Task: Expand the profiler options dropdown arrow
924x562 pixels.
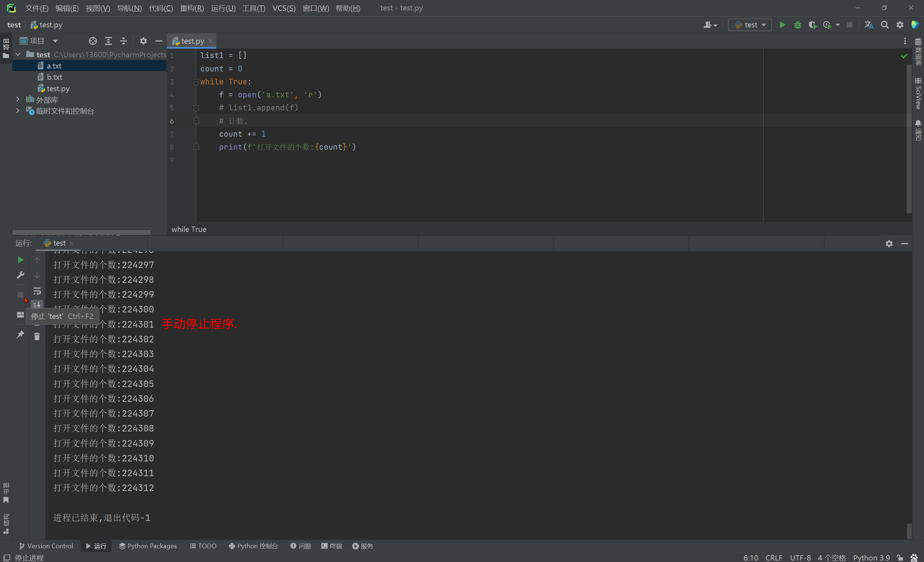Action: coord(838,25)
